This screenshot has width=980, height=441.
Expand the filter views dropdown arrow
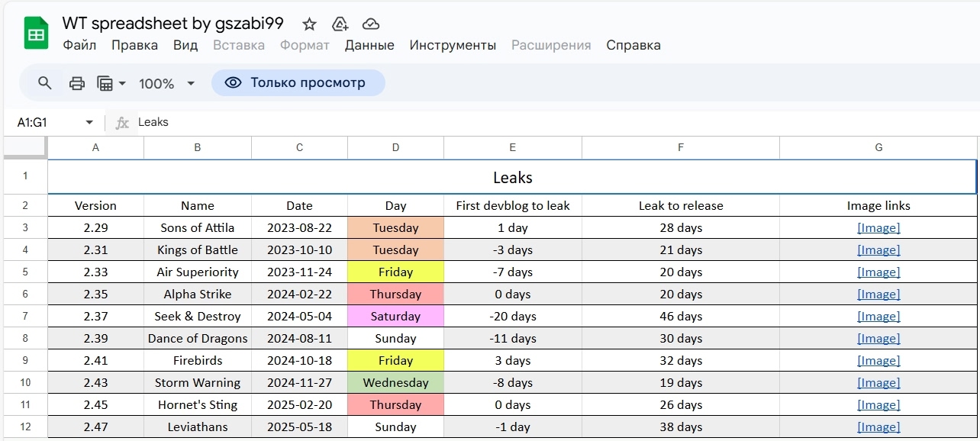(122, 83)
